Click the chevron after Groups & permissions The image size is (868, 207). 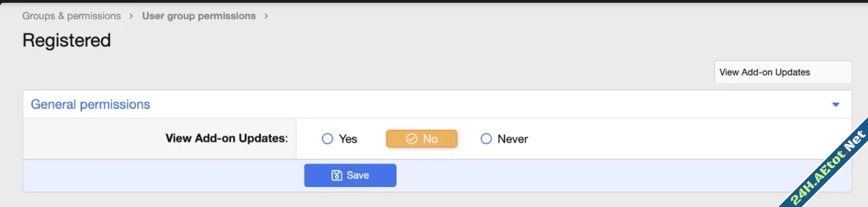click(x=131, y=16)
